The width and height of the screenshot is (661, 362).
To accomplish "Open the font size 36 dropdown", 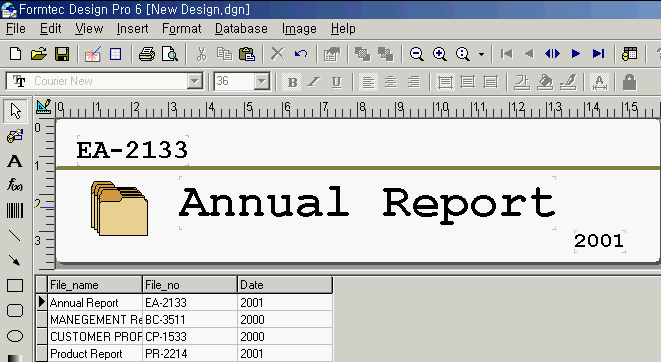I will point(261,81).
